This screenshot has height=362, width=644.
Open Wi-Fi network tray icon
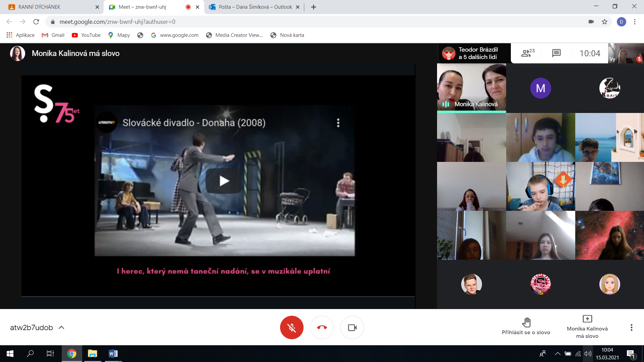point(578,354)
